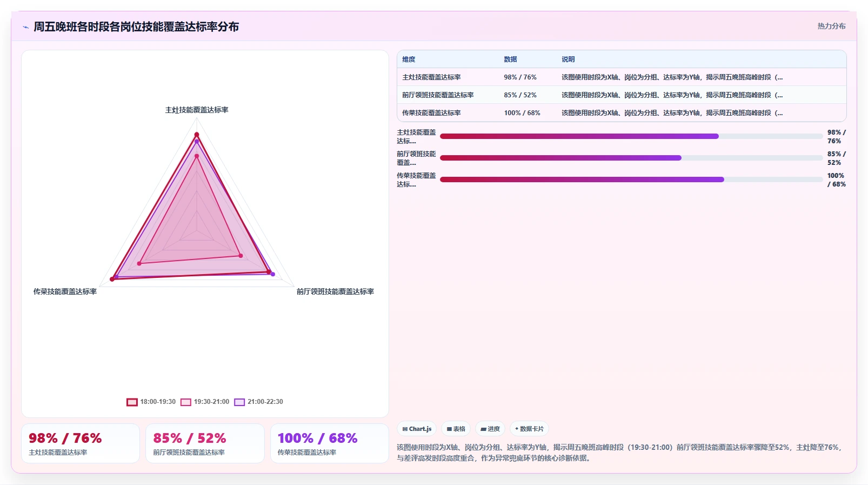Open the 85% / 52% stat card
This screenshot has height=485, width=868.
205,443
